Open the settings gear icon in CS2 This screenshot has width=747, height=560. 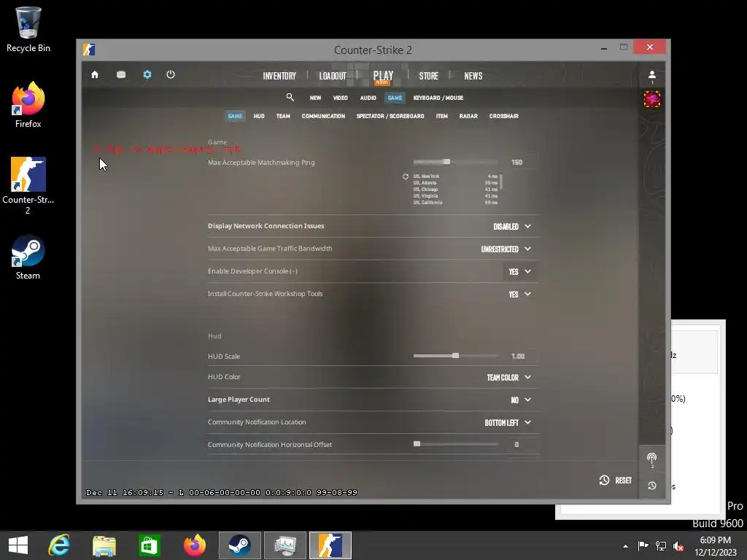147,75
